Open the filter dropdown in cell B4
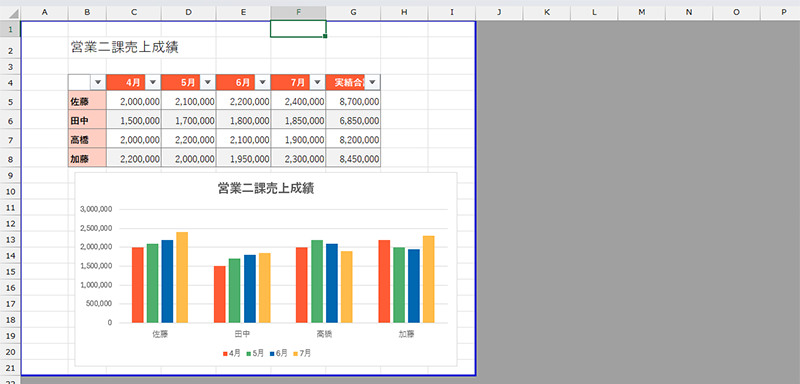 pyautogui.click(x=98, y=82)
